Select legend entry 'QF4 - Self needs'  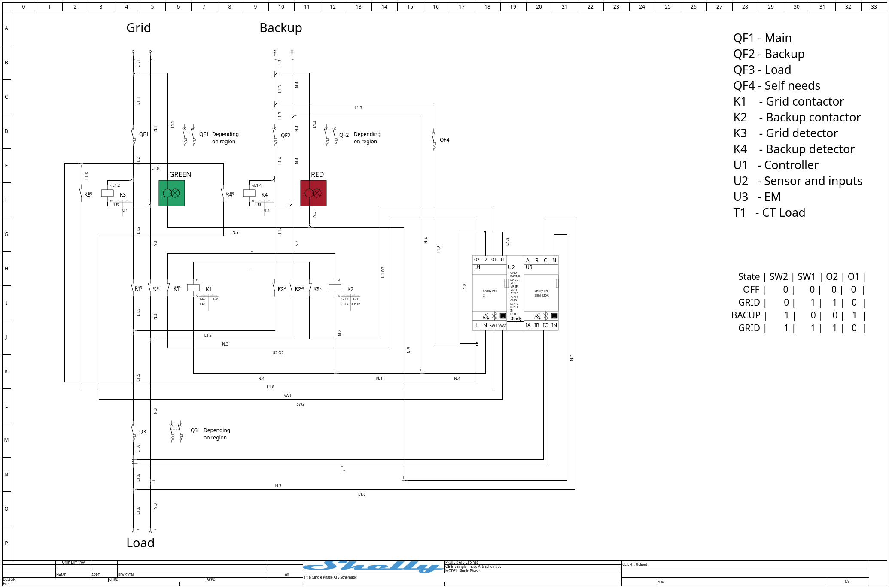776,85
